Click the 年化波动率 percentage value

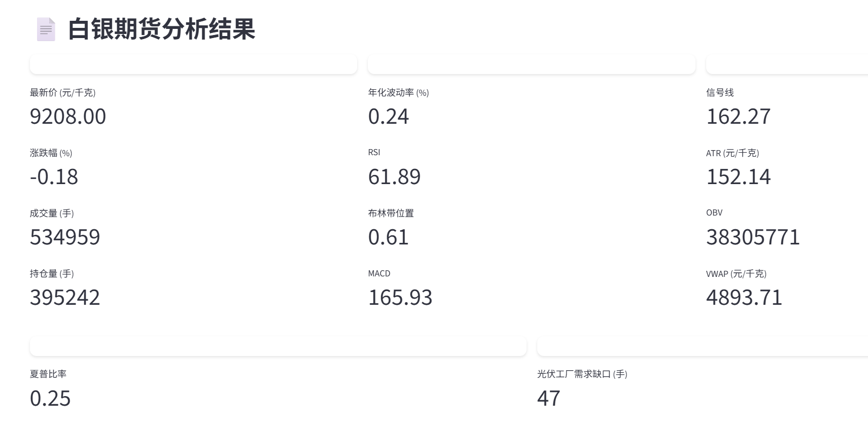[389, 117]
